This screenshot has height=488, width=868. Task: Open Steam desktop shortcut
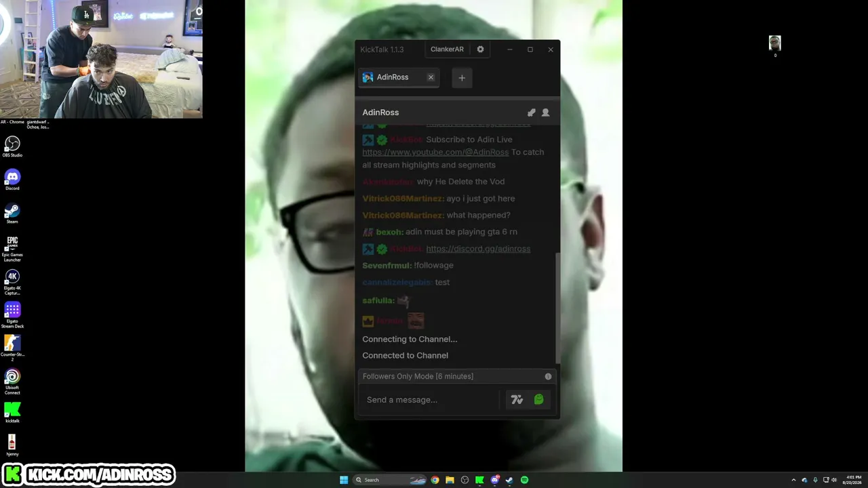(12, 213)
